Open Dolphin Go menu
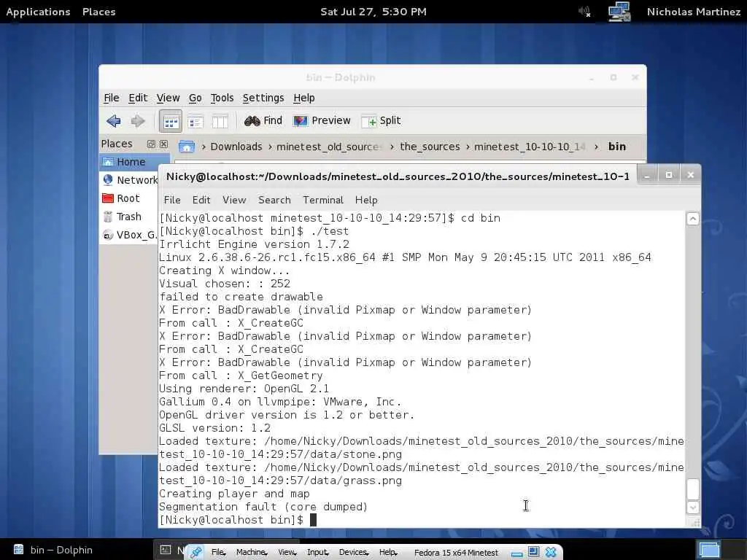The height and width of the screenshot is (560, 747). click(196, 98)
